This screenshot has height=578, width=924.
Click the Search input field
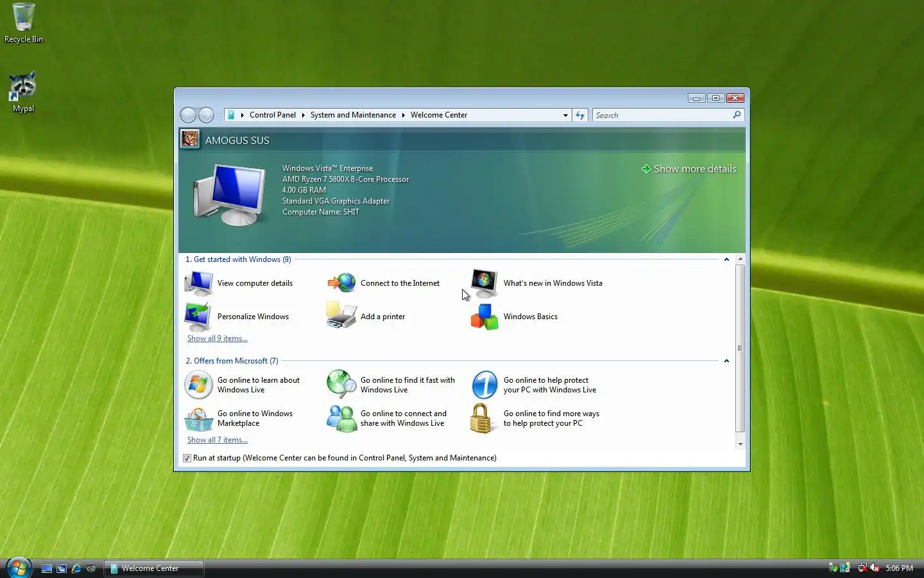click(x=661, y=115)
